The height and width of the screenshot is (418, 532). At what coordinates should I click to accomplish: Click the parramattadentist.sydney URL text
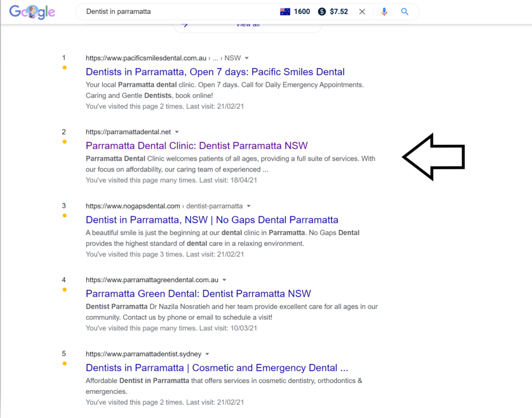(x=143, y=354)
